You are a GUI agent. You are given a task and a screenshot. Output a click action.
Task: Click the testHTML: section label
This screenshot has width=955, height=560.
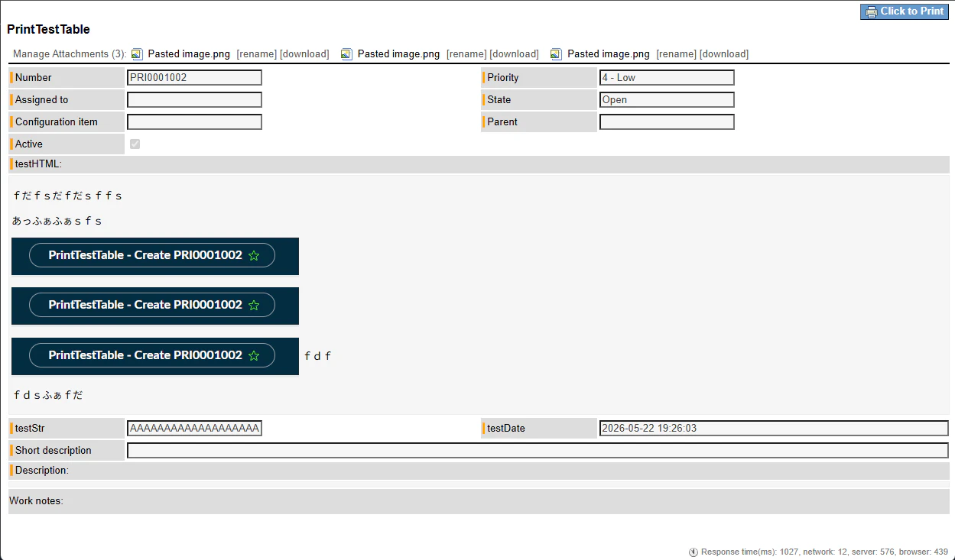pos(38,163)
